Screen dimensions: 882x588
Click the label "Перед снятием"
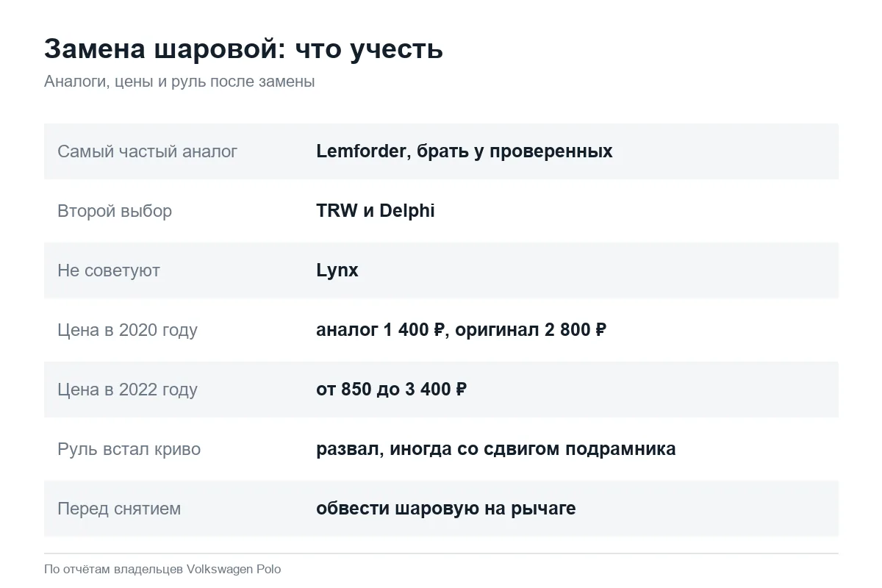coord(119,509)
